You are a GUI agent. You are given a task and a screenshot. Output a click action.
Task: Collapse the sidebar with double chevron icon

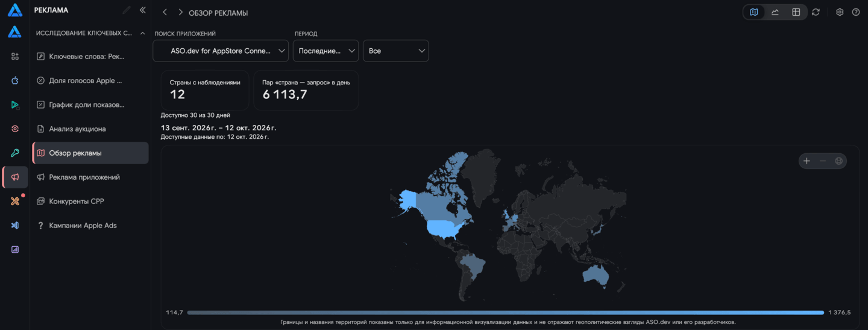[143, 10]
